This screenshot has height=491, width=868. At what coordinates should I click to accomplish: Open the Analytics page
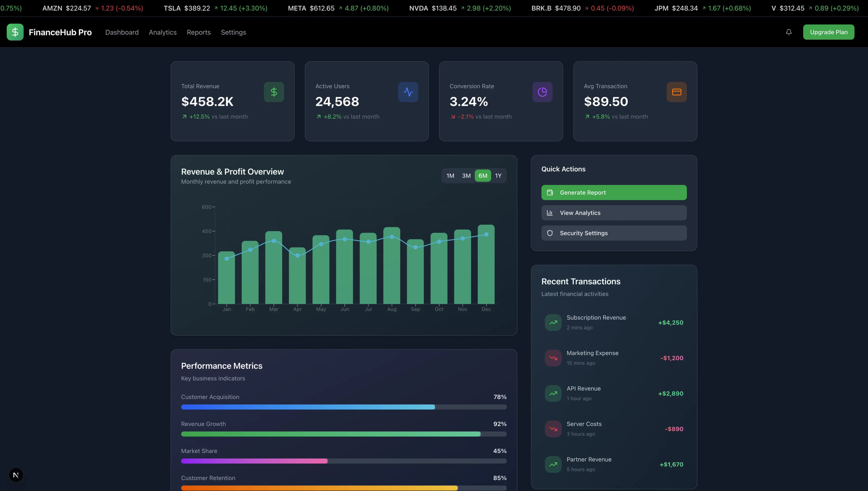point(163,32)
